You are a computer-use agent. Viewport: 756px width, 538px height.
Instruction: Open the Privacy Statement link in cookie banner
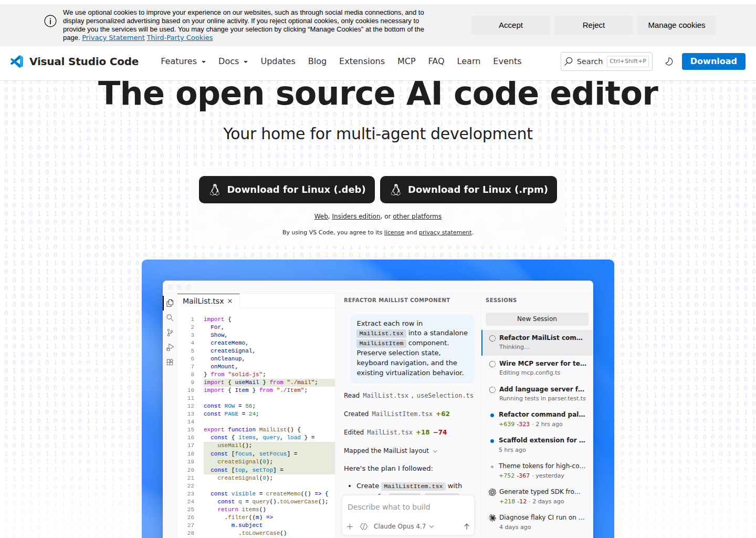[113, 38]
